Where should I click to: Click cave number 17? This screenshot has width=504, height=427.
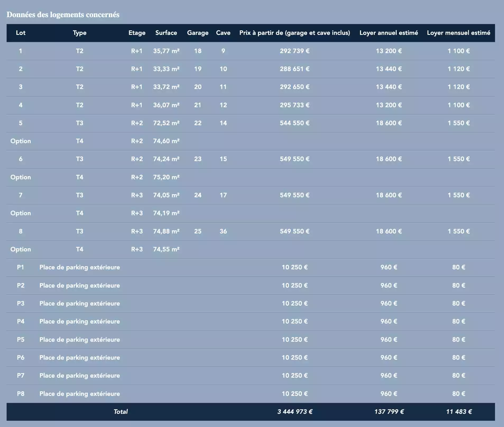click(x=223, y=195)
